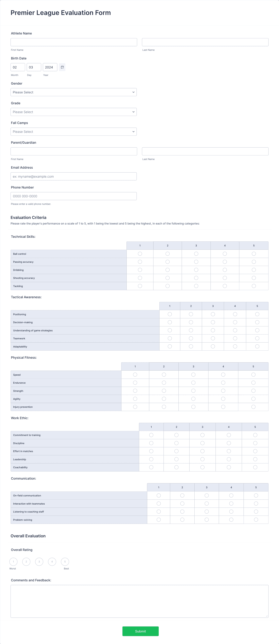Click the birth date Month field
279x644 pixels.
click(18, 67)
